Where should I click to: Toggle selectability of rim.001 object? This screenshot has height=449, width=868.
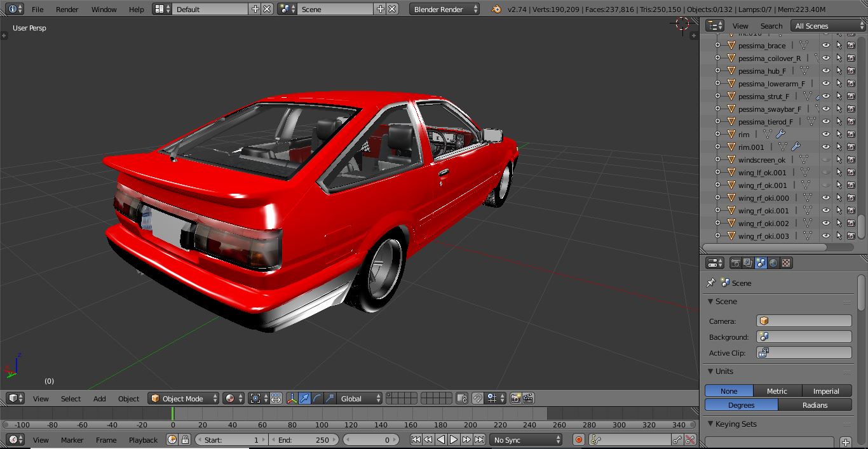tap(839, 147)
